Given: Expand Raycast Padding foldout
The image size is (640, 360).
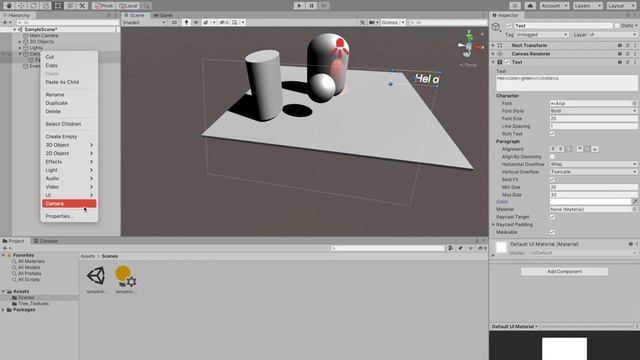Looking at the screenshot, I should tap(493, 224).
